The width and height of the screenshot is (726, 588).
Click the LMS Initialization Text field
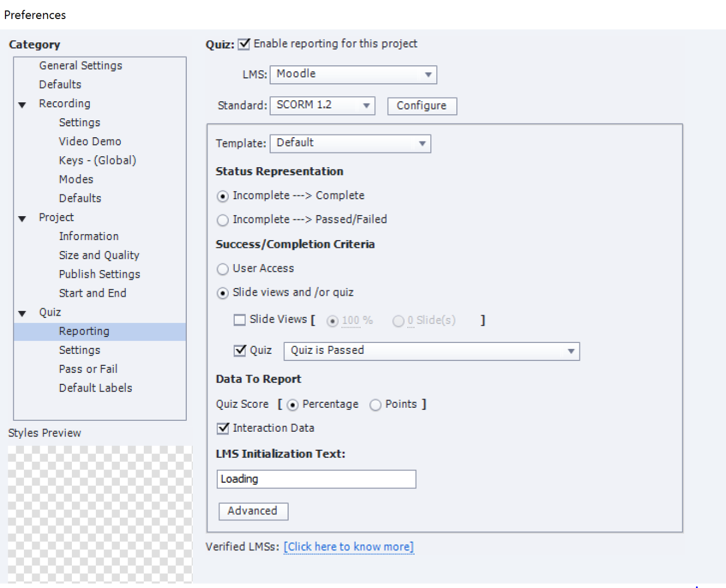click(x=316, y=479)
